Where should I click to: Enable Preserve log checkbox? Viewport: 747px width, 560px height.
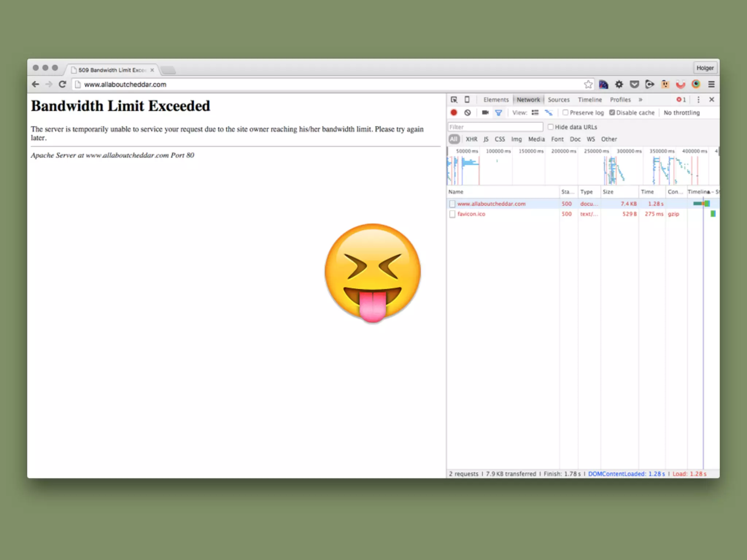(565, 113)
